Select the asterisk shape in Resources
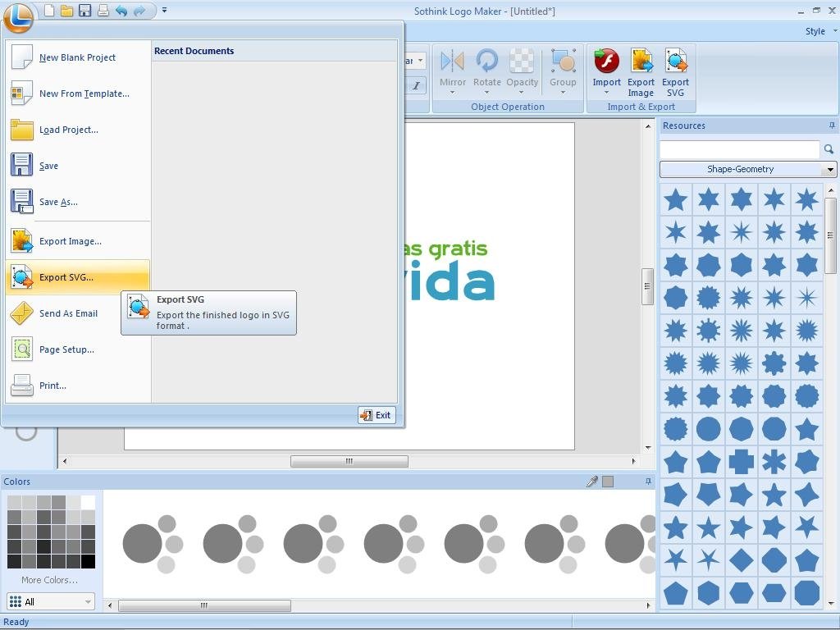The height and width of the screenshot is (630, 840). click(x=774, y=462)
